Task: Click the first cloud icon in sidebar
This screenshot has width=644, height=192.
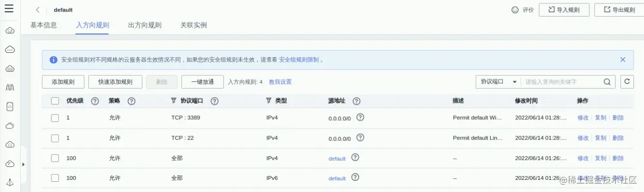Action: [10, 31]
